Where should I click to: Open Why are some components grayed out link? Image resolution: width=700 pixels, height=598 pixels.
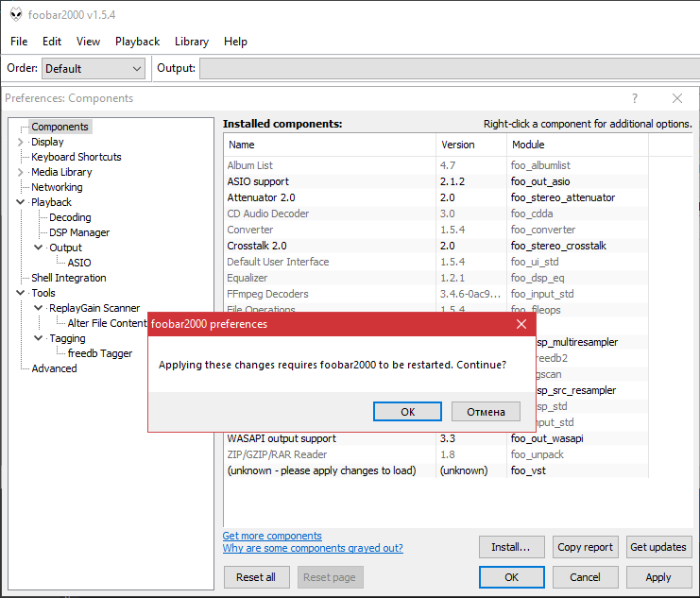pyautogui.click(x=313, y=548)
